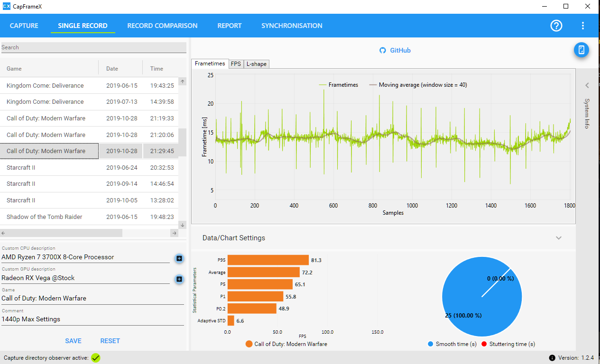600x364 pixels.
Task: Click record list scroll down arrow
Action: click(183, 225)
